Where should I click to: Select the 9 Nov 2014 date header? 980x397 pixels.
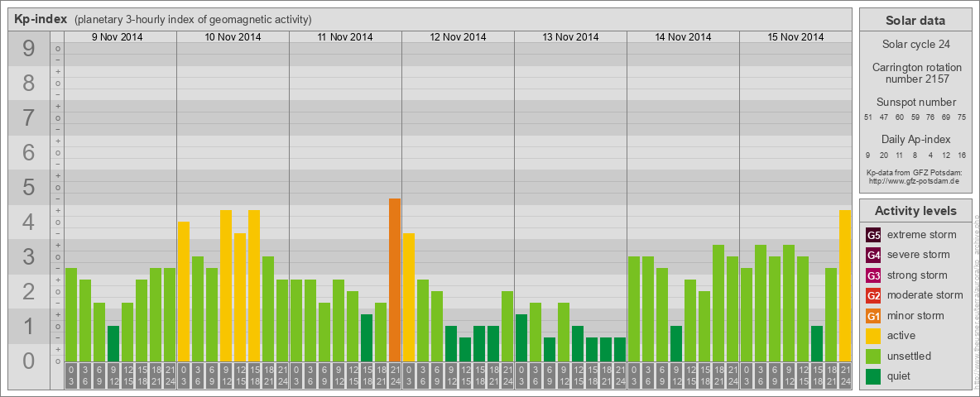[117, 37]
